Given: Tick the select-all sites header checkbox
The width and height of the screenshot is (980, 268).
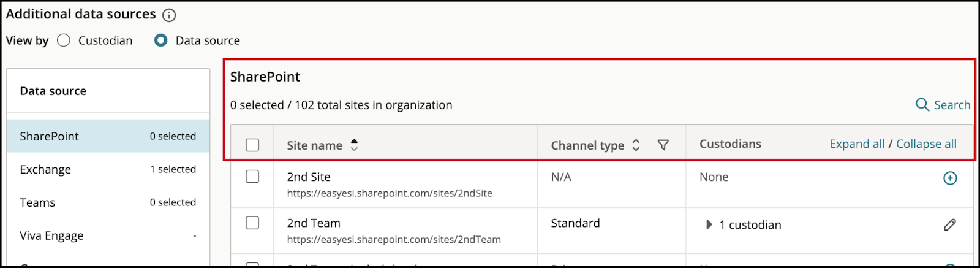Looking at the screenshot, I should point(252,145).
